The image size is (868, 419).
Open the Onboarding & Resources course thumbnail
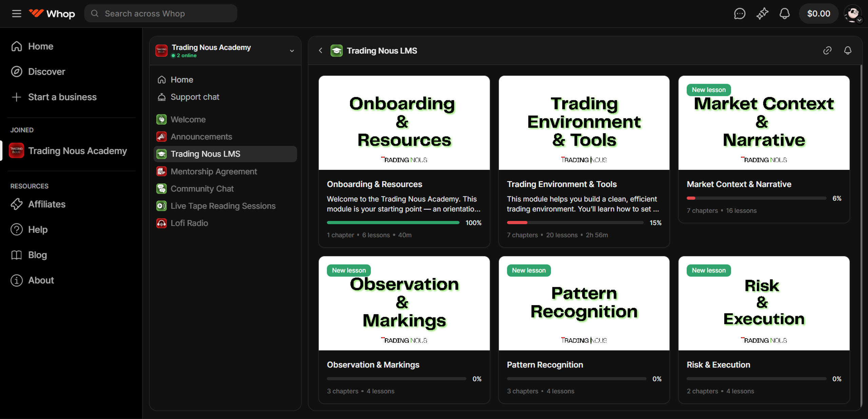[x=404, y=123]
